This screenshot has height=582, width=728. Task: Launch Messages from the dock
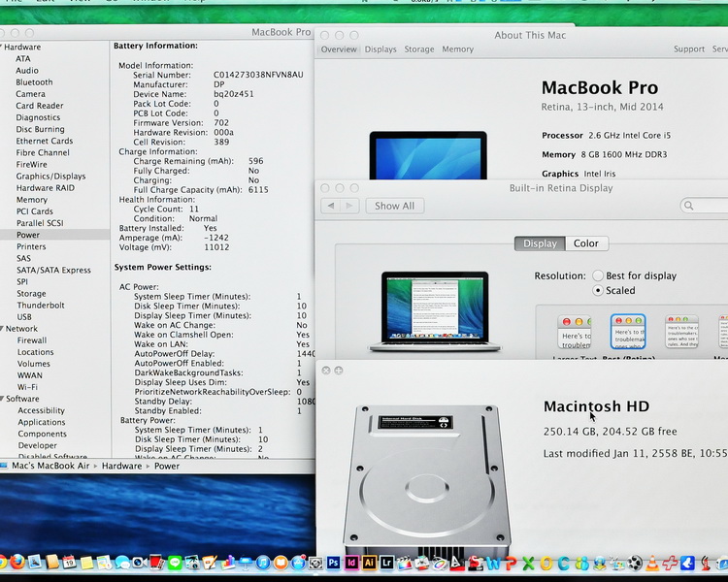(x=122, y=562)
